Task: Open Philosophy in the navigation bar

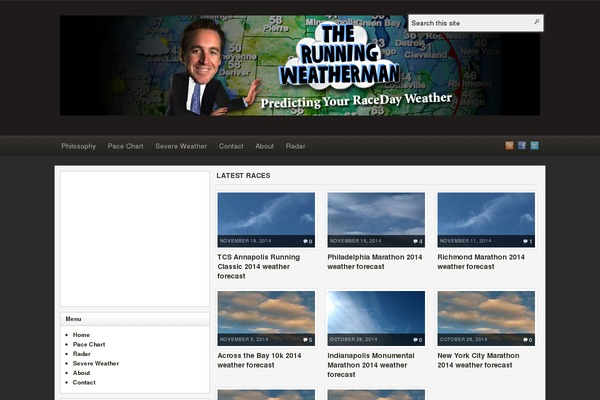Action: click(78, 146)
